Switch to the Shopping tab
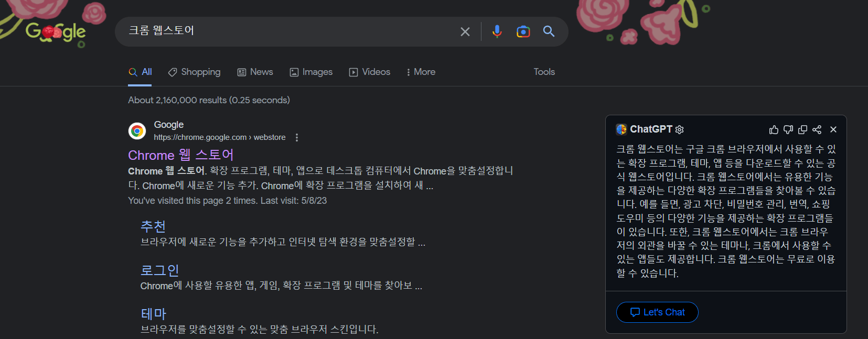Screen dimensions: 868x339 (194, 72)
